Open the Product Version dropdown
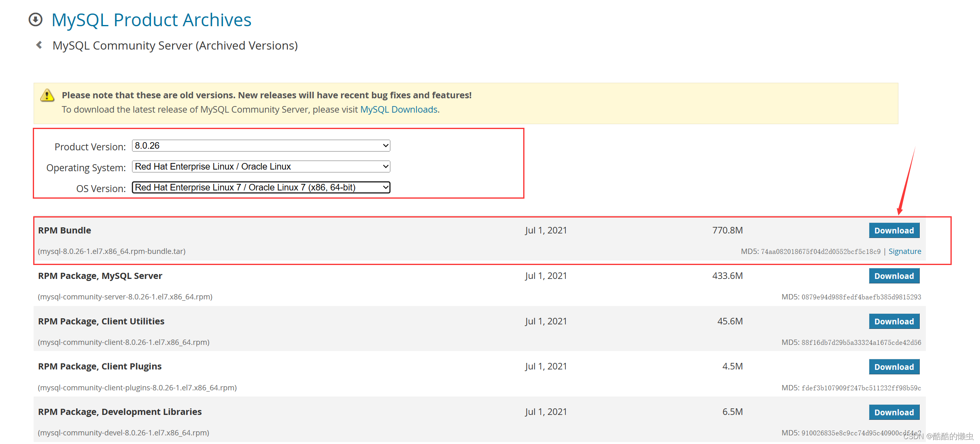The height and width of the screenshot is (444, 980). click(261, 146)
